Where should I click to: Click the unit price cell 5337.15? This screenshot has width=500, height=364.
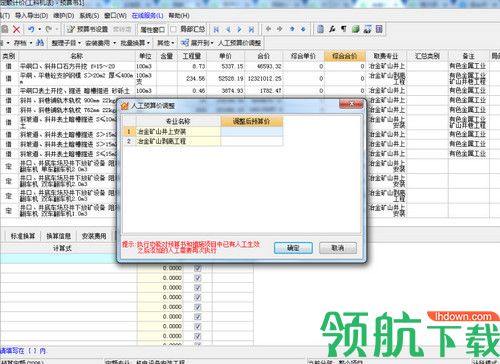pyautogui.click(x=226, y=66)
